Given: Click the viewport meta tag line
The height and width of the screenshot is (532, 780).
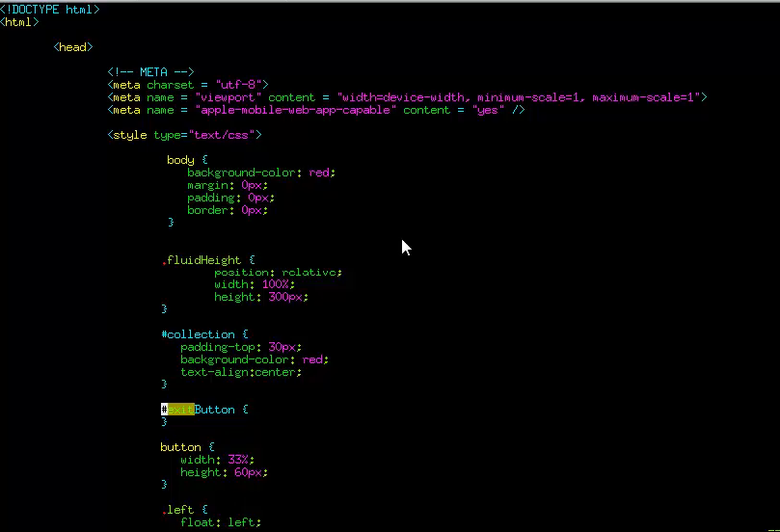Looking at the screenshot, I should click(407, 97).
